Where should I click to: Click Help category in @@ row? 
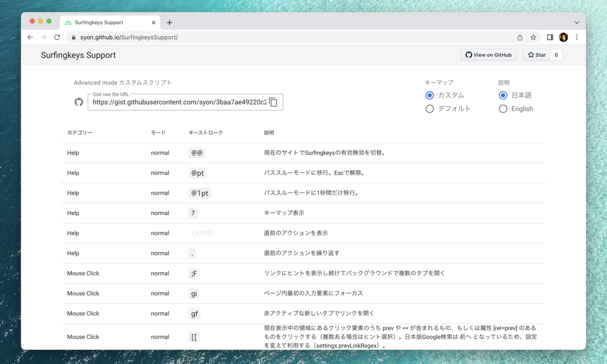click(73, 153)
